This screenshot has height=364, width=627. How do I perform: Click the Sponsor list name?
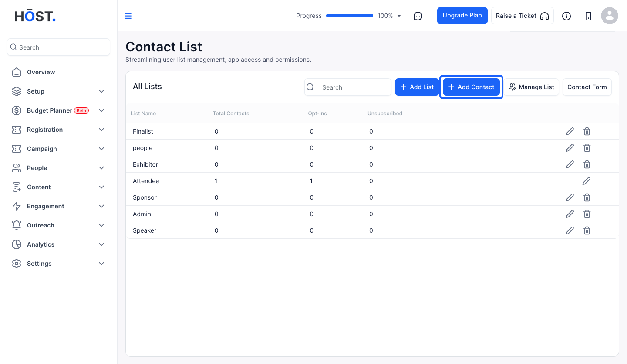point(145,197)
